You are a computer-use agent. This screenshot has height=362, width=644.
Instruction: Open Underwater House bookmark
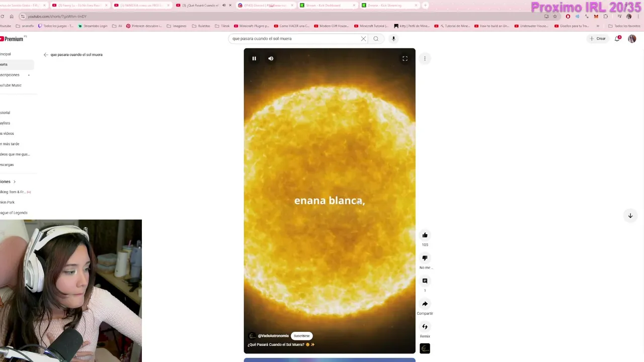tap(531, 26)
